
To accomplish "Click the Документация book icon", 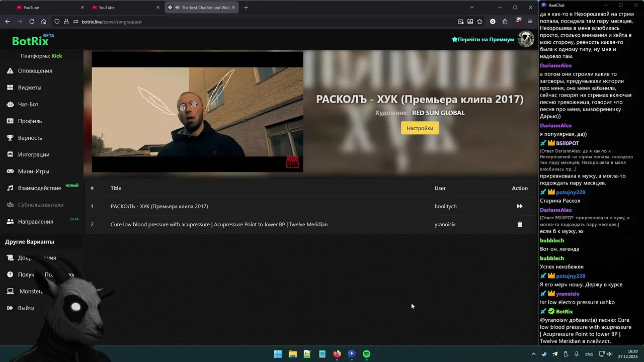I will pos(10,258).
